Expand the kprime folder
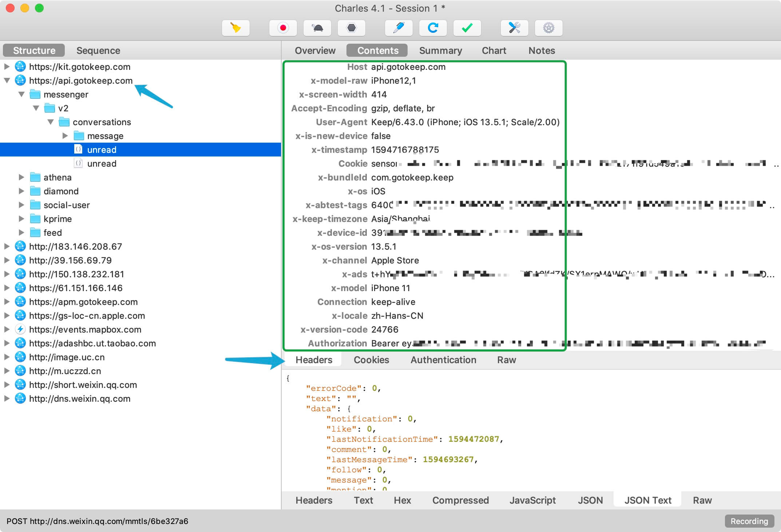The width and height of the screenshot is (781, 532). pos(21,219)
